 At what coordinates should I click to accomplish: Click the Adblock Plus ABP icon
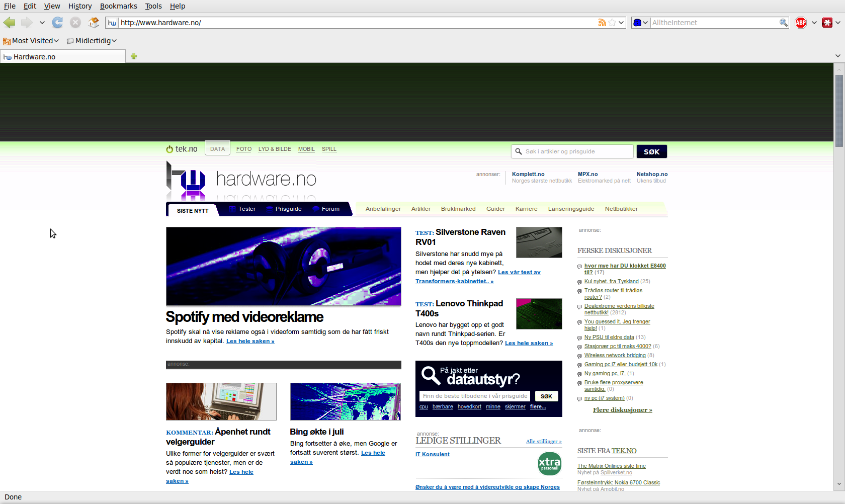(x=801, y=23)
